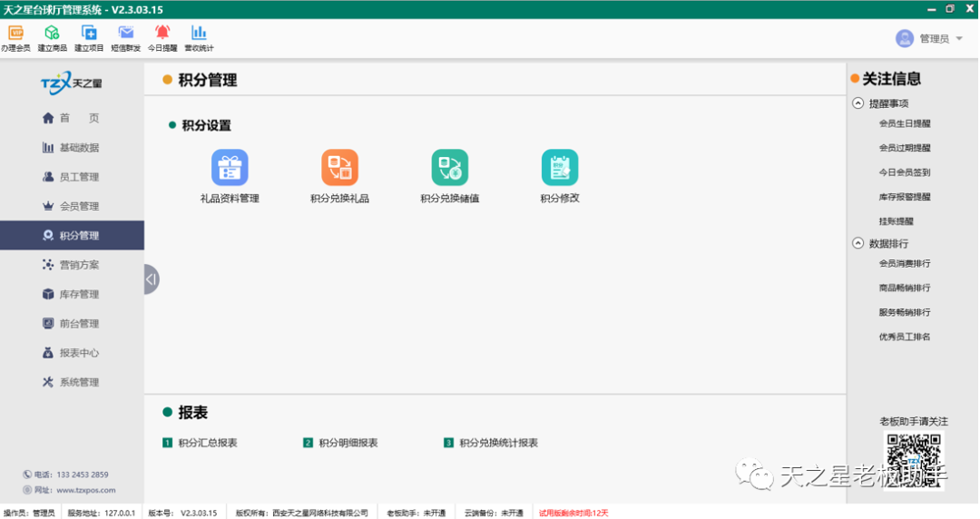Viewport: 980px width, 519px height.
Task: Minimize the application window
Action: point(931,9)
